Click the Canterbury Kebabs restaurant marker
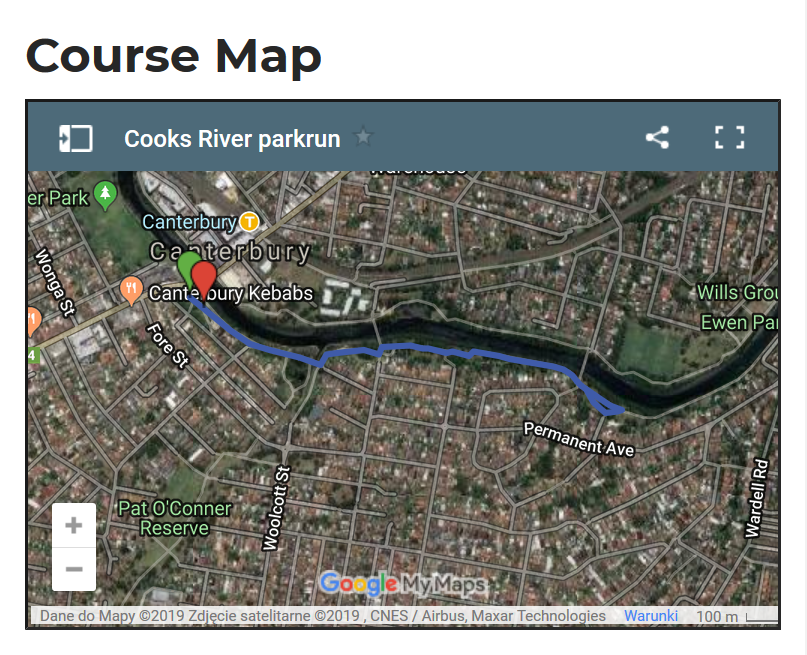 tap(131, 290)
